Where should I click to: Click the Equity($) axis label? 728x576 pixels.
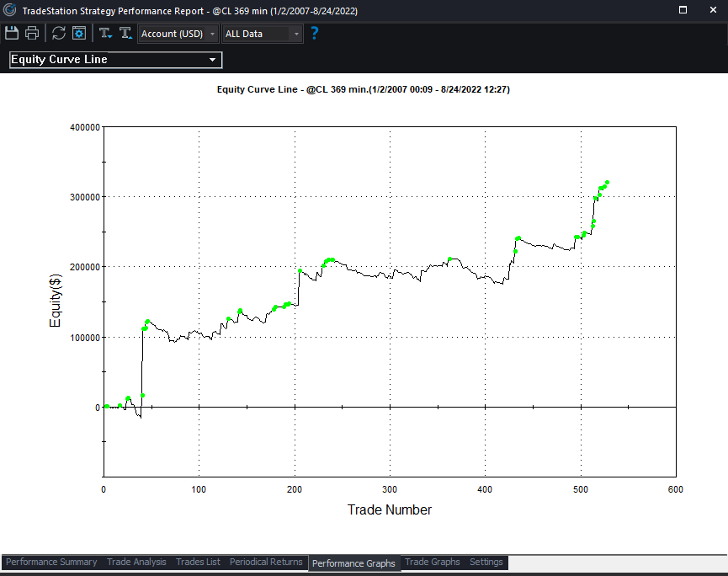(55, 301)
